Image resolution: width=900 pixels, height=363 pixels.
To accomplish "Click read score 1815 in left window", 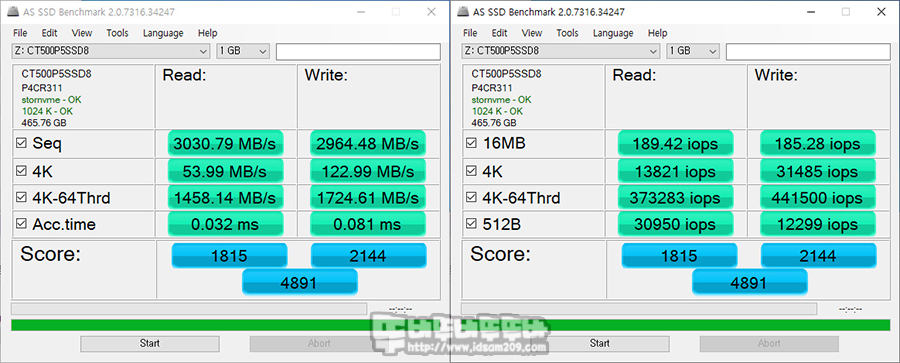I will pyautogui.click(x=229, y=256).
